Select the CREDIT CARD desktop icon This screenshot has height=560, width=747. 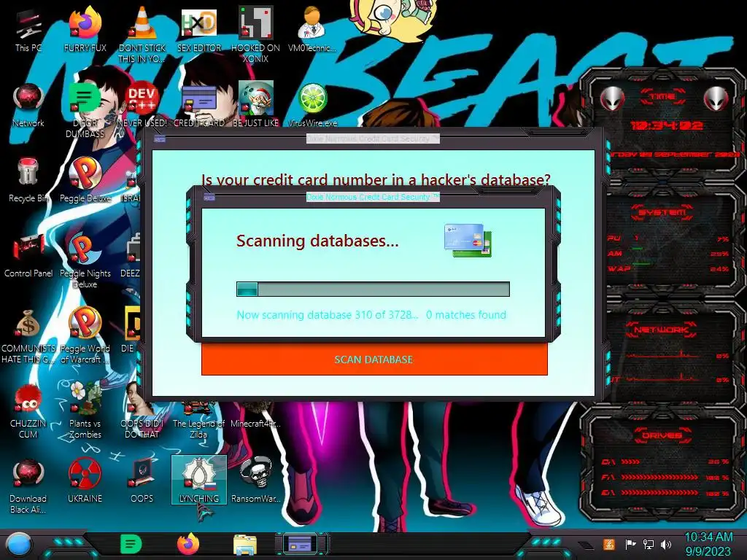tap(199, 105)
